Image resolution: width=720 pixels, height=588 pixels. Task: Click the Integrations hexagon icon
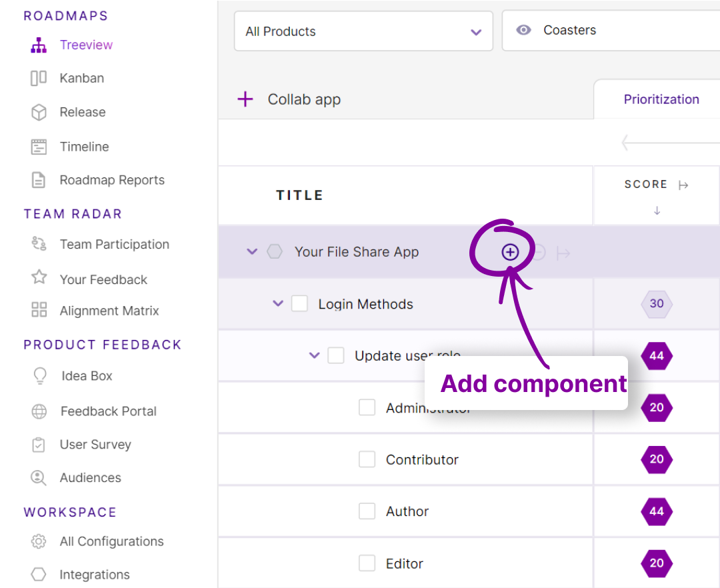coord(38,574)
